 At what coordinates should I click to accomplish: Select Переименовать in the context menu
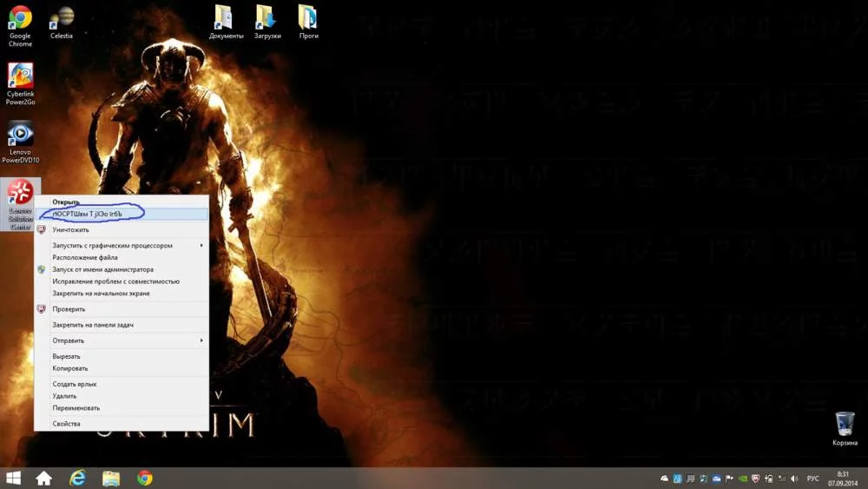click(122, 407)
